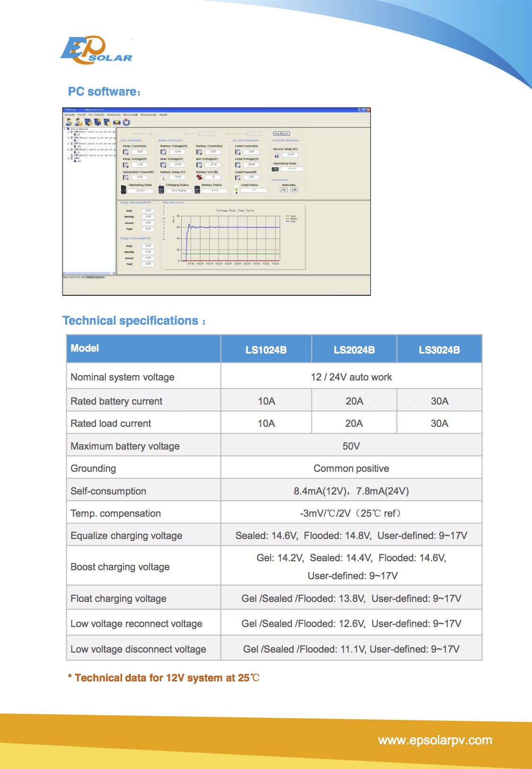Click the red percent icon for Battery SOC

(199, 177)
